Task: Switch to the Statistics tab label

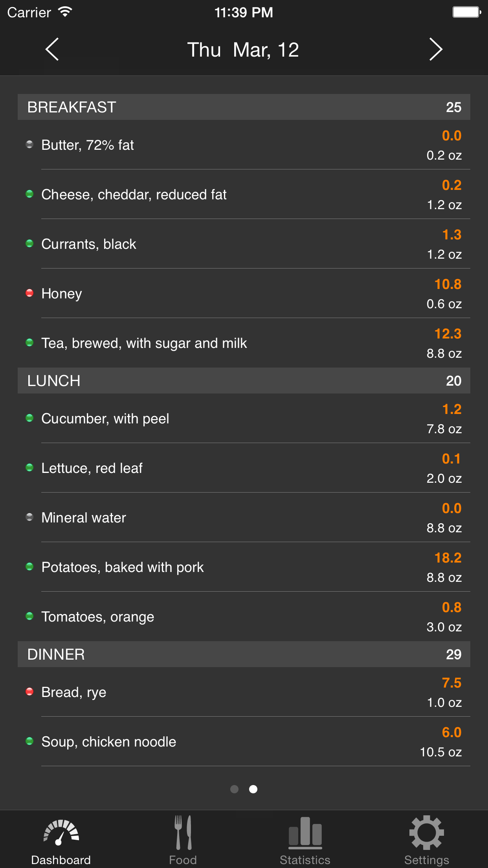Action: [305, 860]
